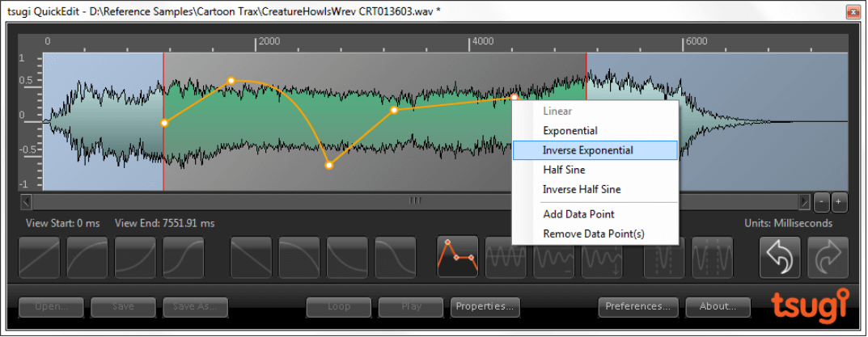The height and width of the screenshot is (337, 868).
Task: Select the convex fade-out curve icon
Action: 299,257
